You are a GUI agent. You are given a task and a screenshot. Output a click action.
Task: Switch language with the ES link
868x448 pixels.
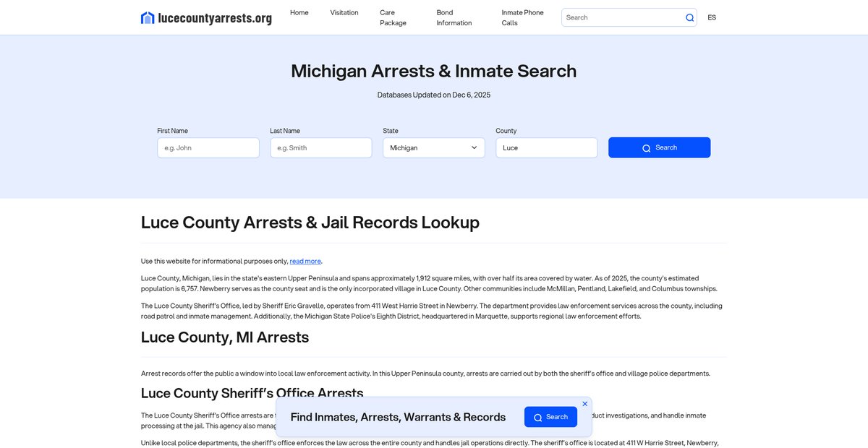(x=712, y=17)
